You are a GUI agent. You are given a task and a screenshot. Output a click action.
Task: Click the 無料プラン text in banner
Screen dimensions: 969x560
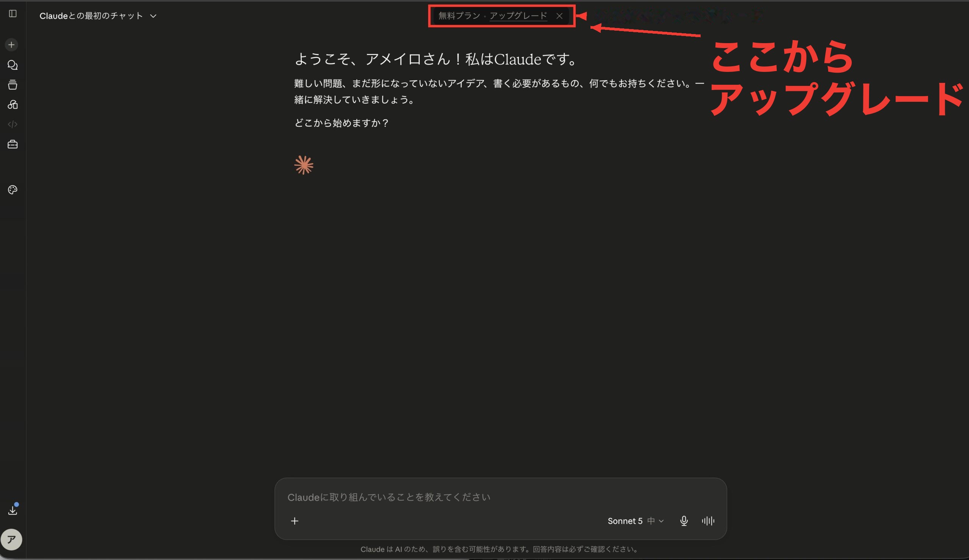click(459, 16)
